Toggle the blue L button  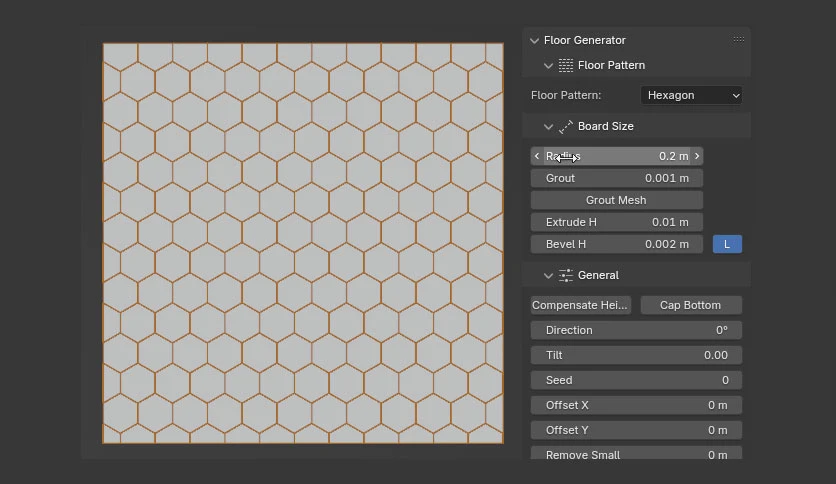[x=727, y=244]
